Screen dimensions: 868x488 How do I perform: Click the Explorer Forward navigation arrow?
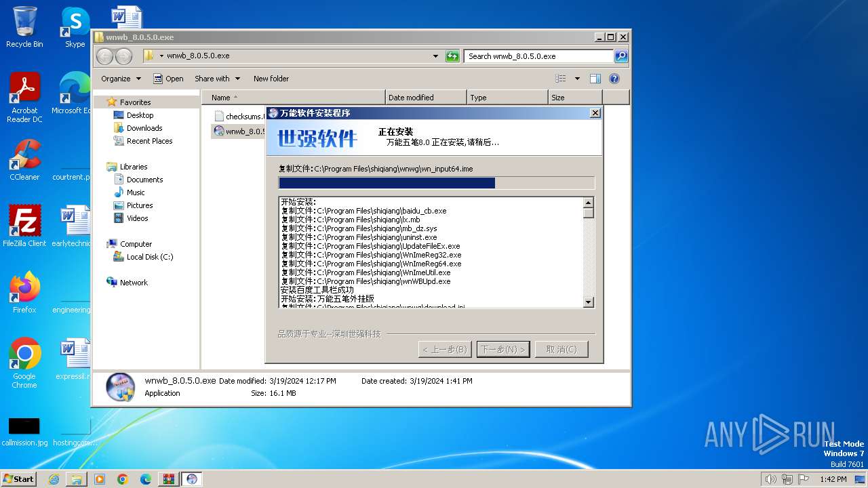point(123,56)
